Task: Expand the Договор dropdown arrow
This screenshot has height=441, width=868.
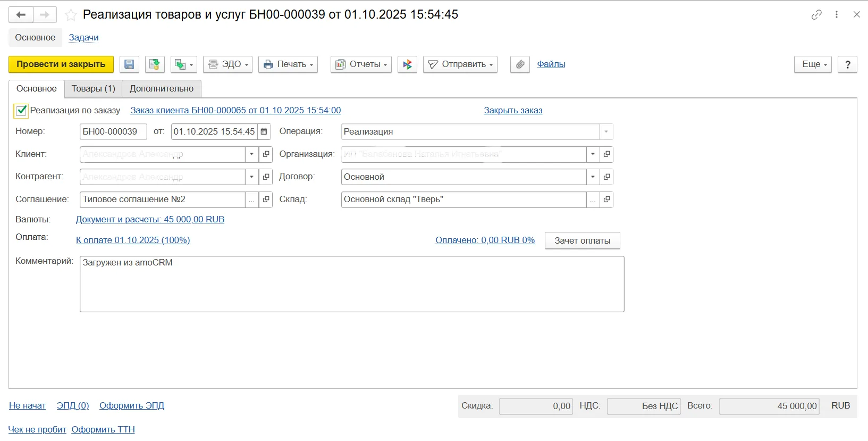Action: click(593, 177)
